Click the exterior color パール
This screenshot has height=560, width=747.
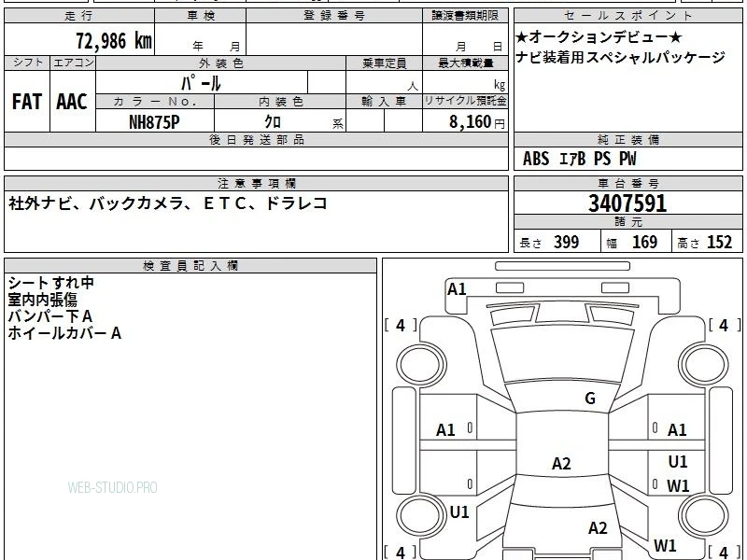pos(201,83)
